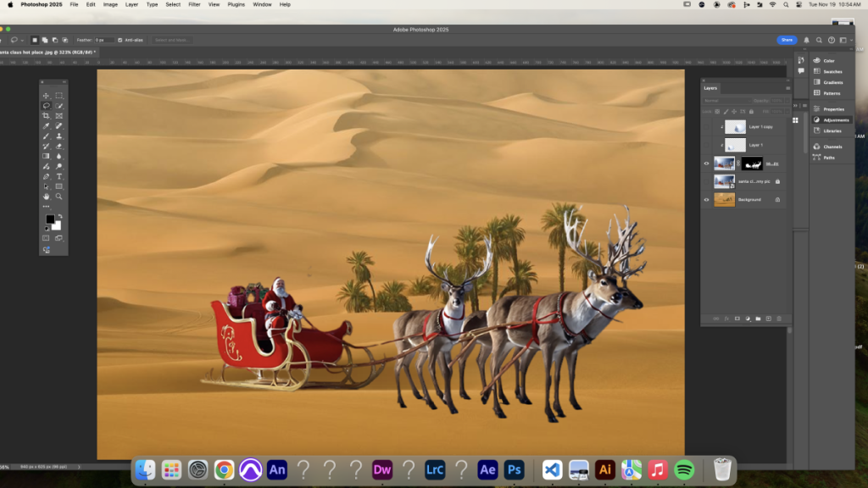Click the Add to selection icon
The width and height of the screenshot is (868, 488).
[x=45, y=40]
